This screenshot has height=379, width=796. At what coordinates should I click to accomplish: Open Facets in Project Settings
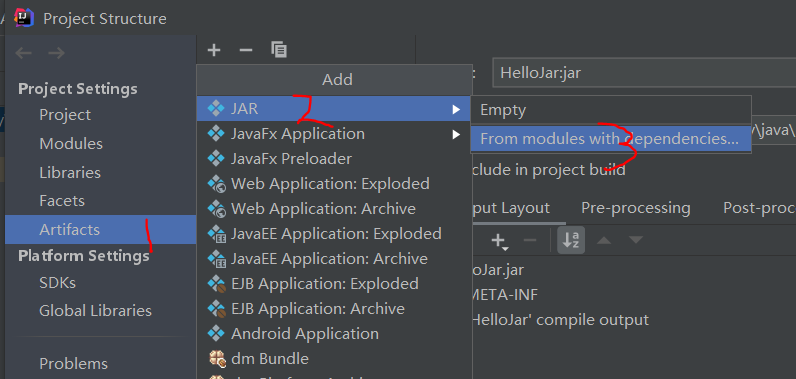[x=101, y=201]
